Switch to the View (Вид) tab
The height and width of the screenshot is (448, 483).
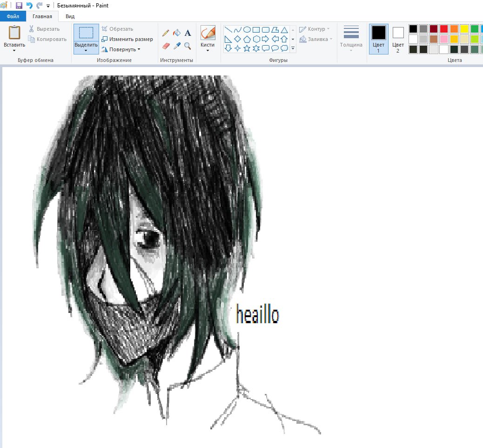[x=70, y=16]
